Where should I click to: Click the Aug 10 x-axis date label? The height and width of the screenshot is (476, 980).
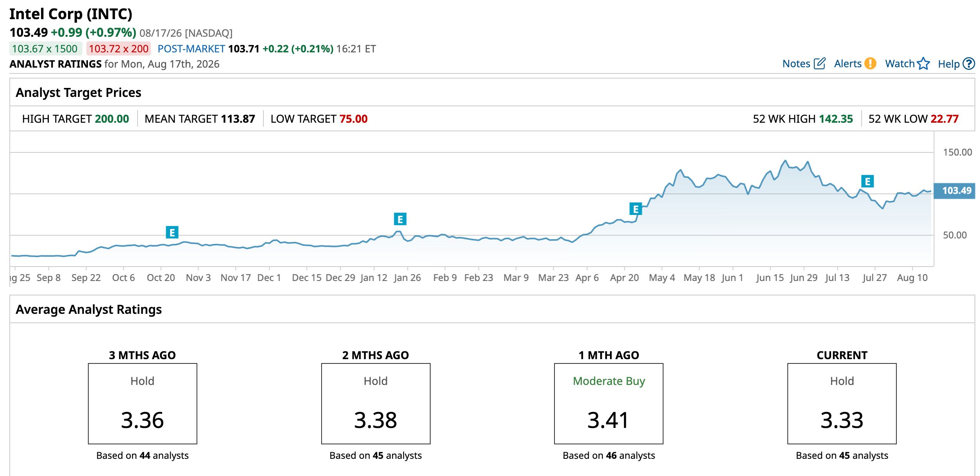pos(912,278)
